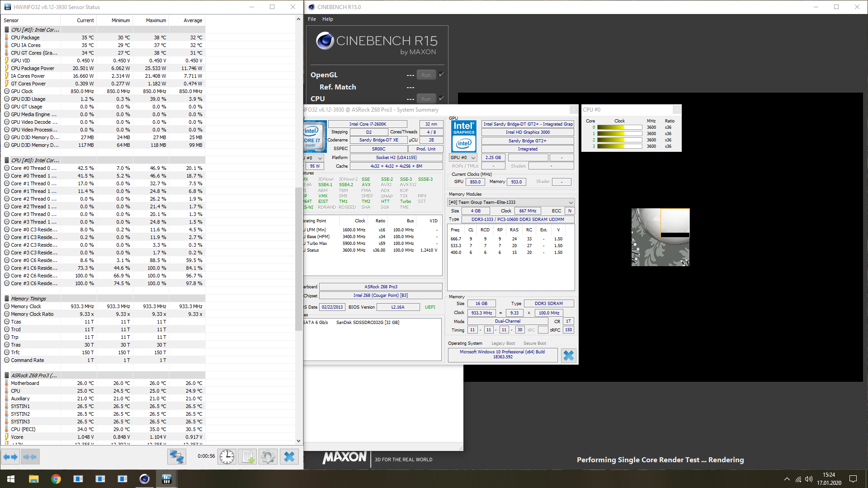Open Google Chrome from the taskbar

click(56, 479)
